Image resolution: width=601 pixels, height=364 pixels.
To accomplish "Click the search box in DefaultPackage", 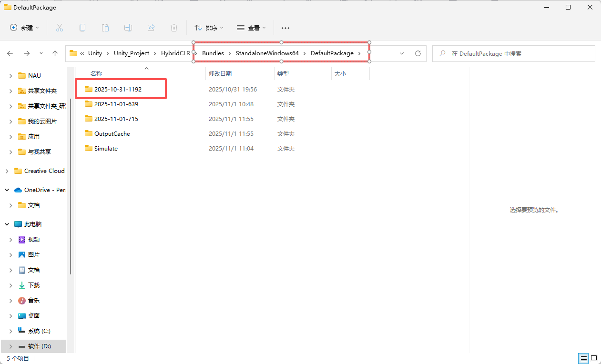I will pyautogui.click(x=514, y=53).
